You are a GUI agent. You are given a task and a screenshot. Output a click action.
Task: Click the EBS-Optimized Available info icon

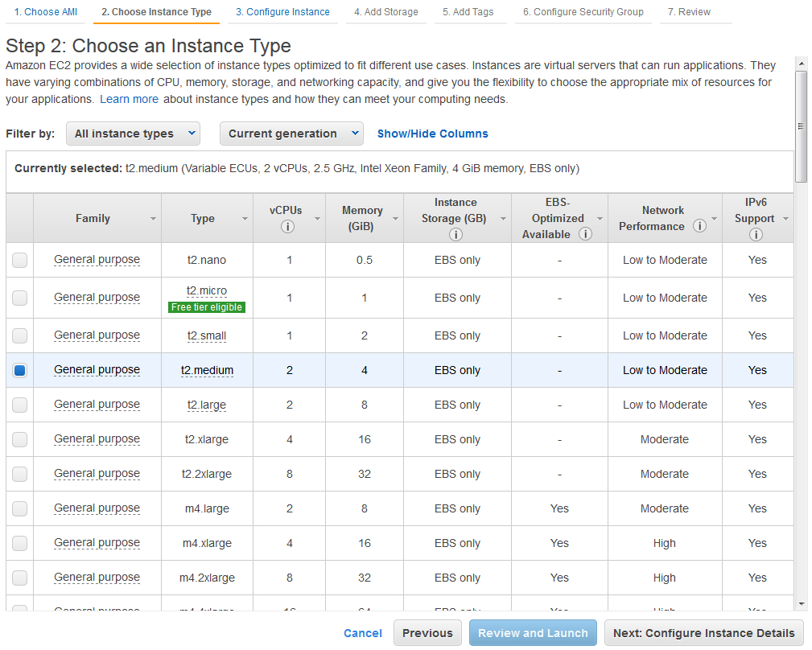(586, 234)
